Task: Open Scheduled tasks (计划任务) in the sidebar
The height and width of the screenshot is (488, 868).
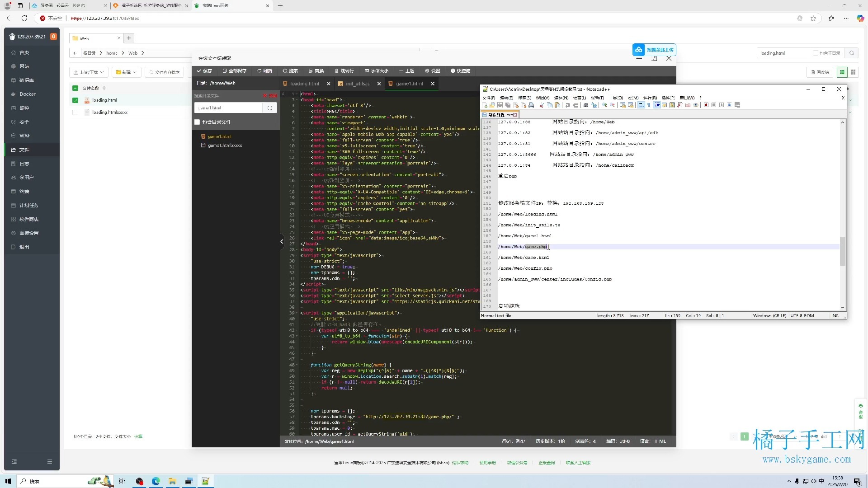Action: coord(32,206)
